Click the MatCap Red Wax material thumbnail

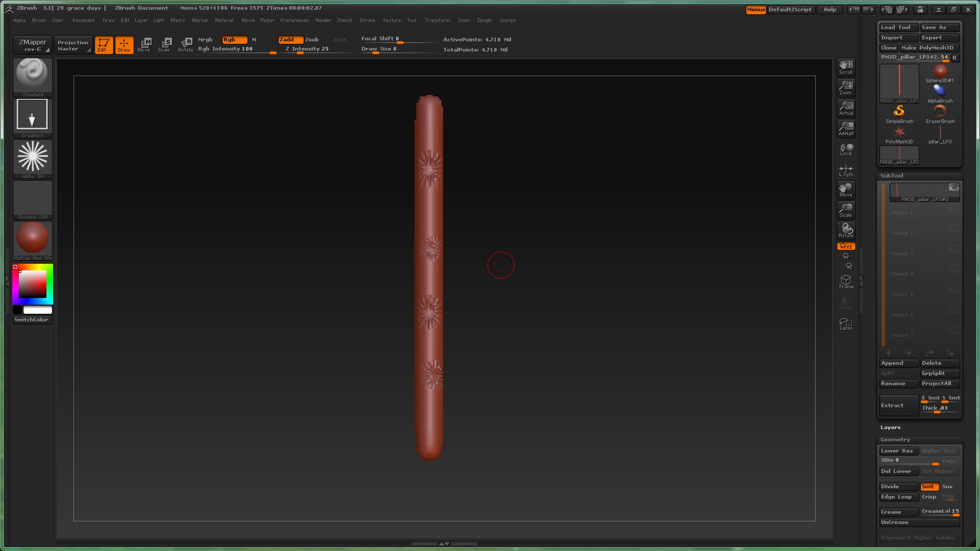[x=33, y=238]
